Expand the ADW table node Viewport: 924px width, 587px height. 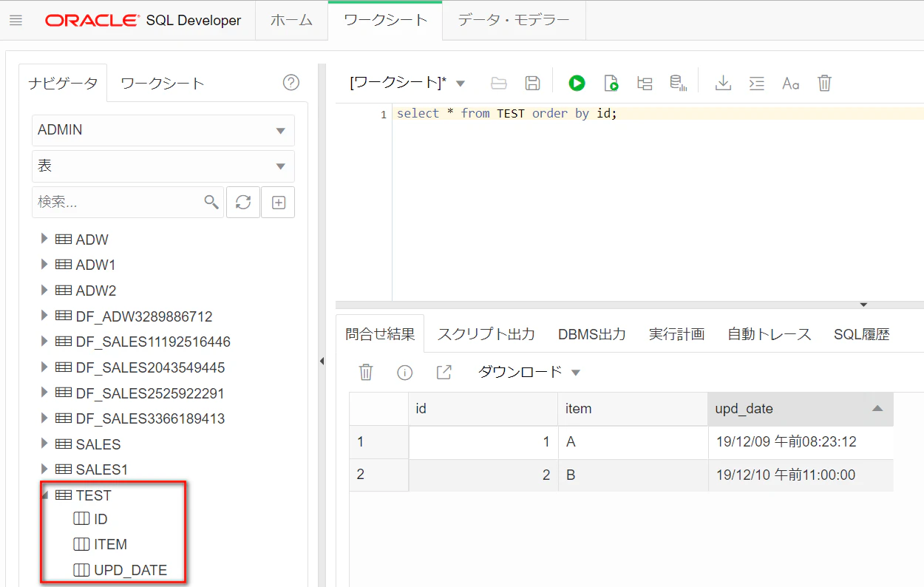pos(44,239)
